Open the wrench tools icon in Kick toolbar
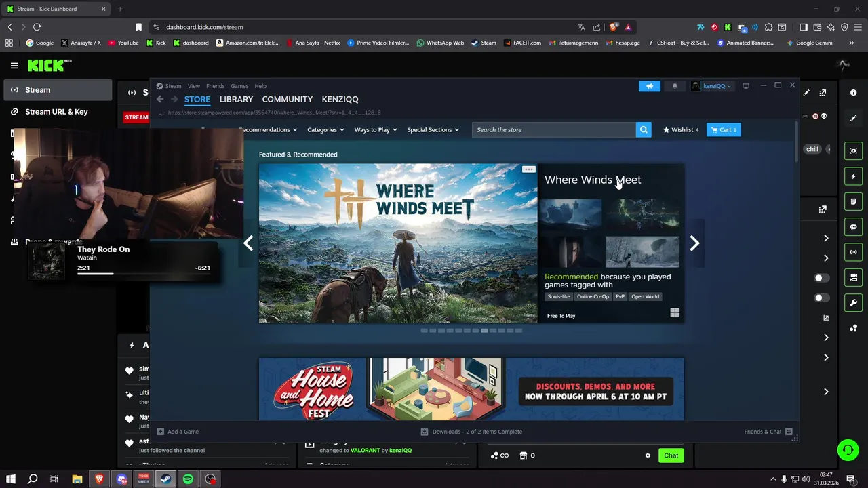Image resolution: width=868 pixels, height=488 pixels. click(853, 303)
